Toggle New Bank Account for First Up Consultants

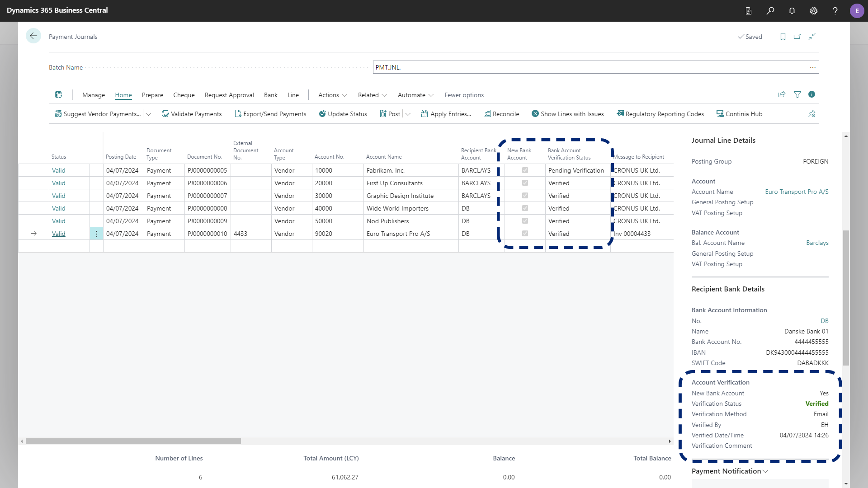pyautogui.click(x=525, y=183)
